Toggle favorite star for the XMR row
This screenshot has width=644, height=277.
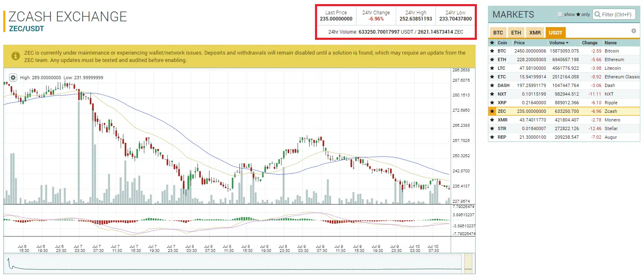click(492, 120)
